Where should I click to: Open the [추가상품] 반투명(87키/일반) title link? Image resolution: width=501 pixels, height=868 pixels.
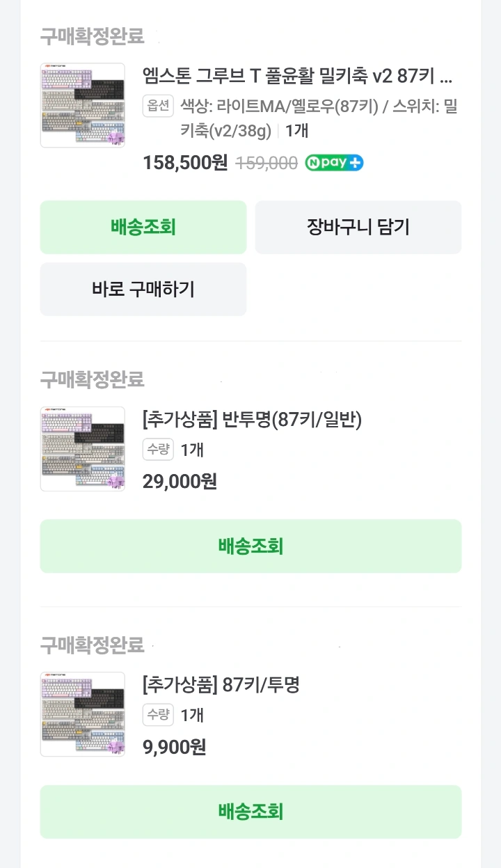pyautogui.click(x=252, y=420)
